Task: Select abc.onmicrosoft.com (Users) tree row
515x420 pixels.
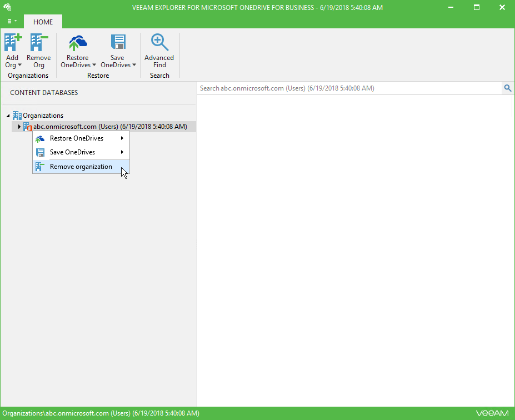Action: click(104, 127)
